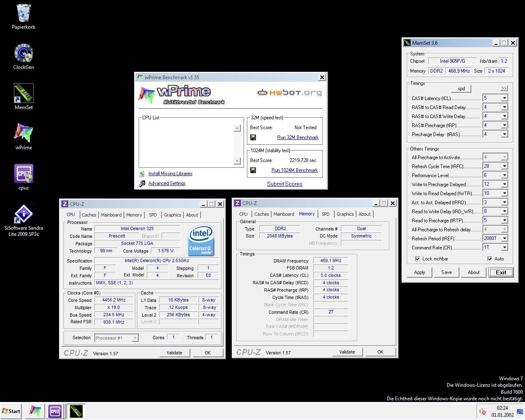Click the Apply button in MemSet
The width and height of the screenshot is (525, 420).
pos(420,272)
